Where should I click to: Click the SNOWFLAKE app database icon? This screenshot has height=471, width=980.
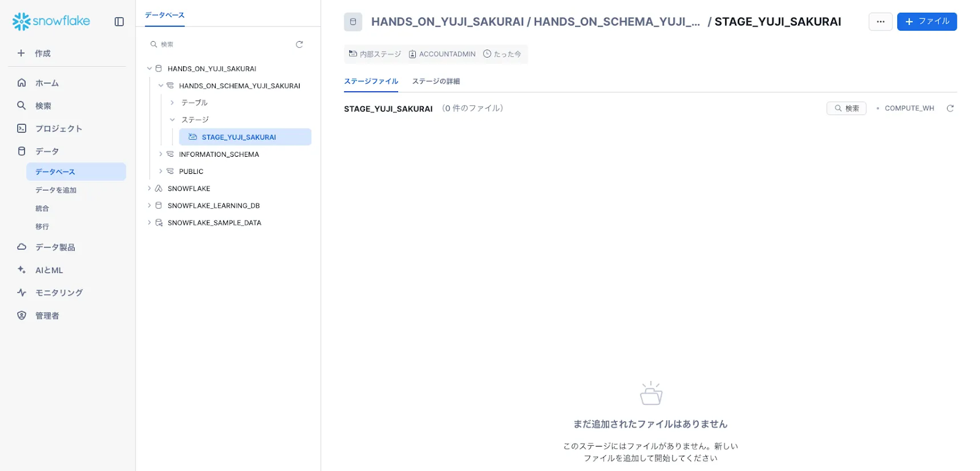pos(159,188)
